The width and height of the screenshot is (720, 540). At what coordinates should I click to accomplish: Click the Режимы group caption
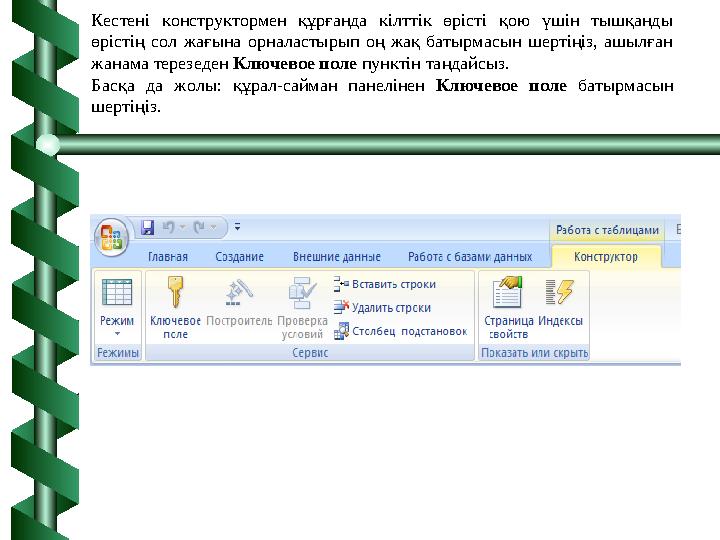(118, 353)
